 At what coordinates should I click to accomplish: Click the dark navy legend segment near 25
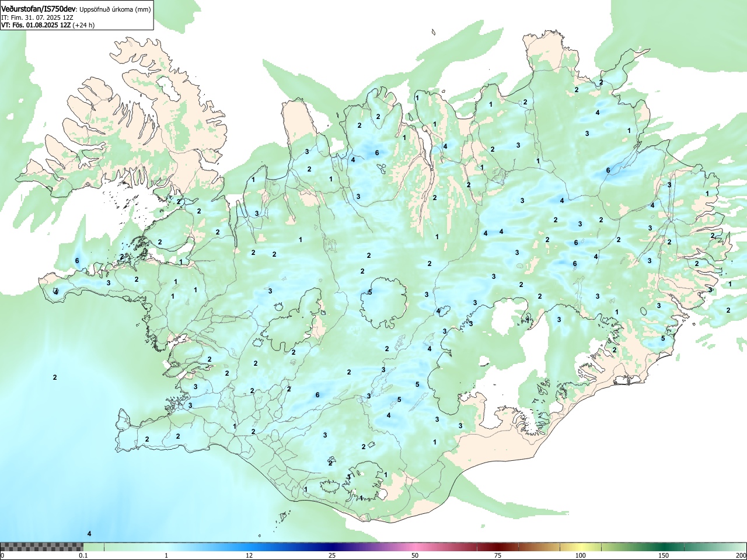[332, 547]
